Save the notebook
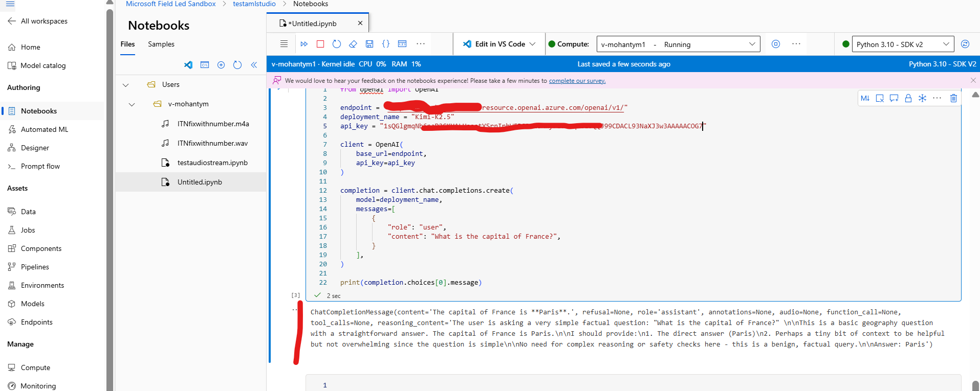 point(369,44)
